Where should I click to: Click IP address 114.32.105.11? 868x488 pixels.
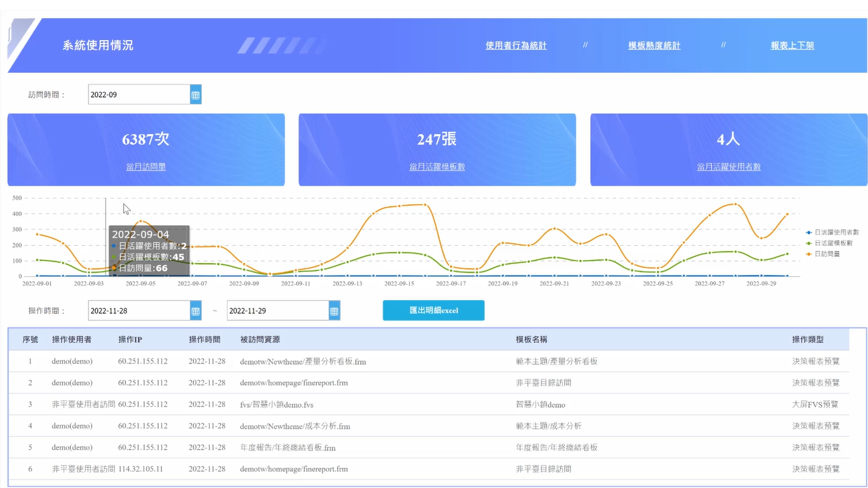[x=141, y=469]
